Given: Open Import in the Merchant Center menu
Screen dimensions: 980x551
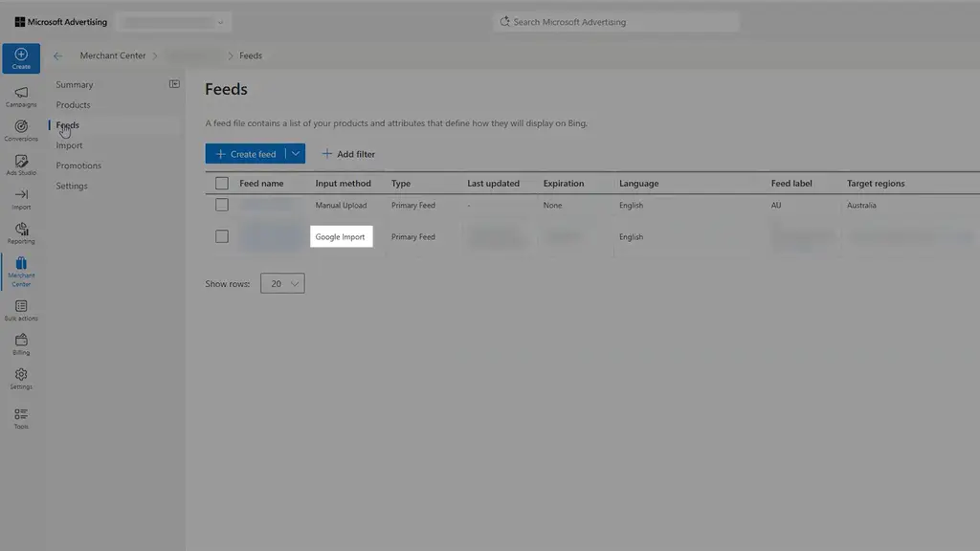Looking at the screenshot, I should (69, 145).
